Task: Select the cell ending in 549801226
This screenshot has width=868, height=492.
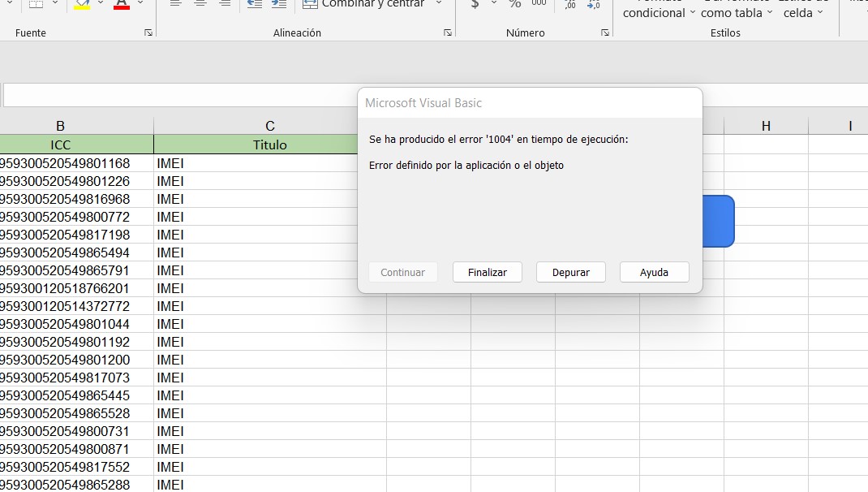Action: pyautogui.click(x=76, y=181)
